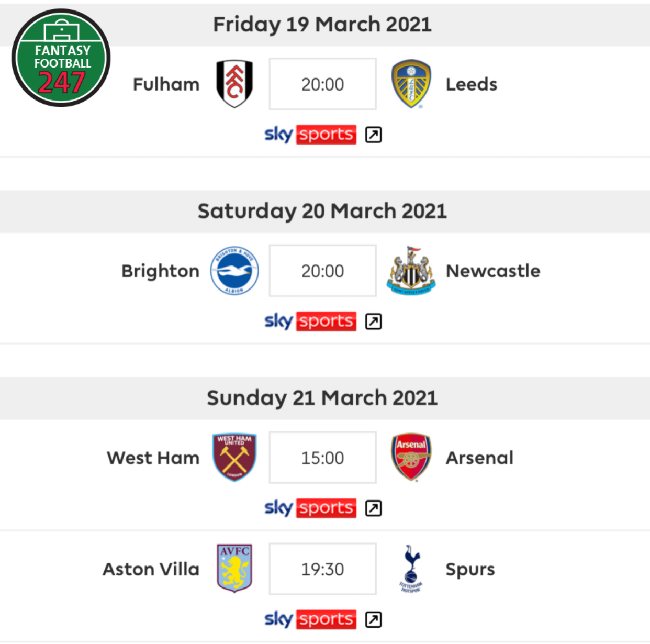Viewport: 650px width, 644px height.
Task: Click the Friday 19 March 2021 header
Action: (322, 24)
